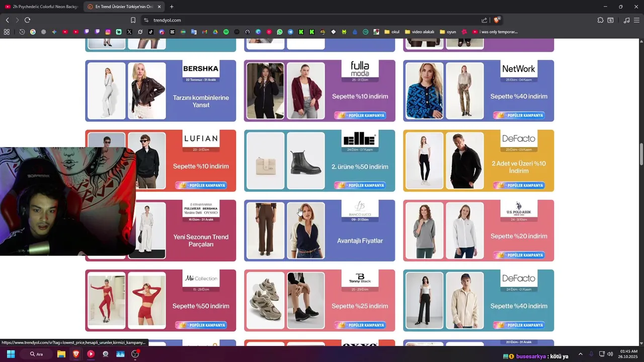Click the Windows taskbar search box 'Ara'
644x362 pixels.
36,354
